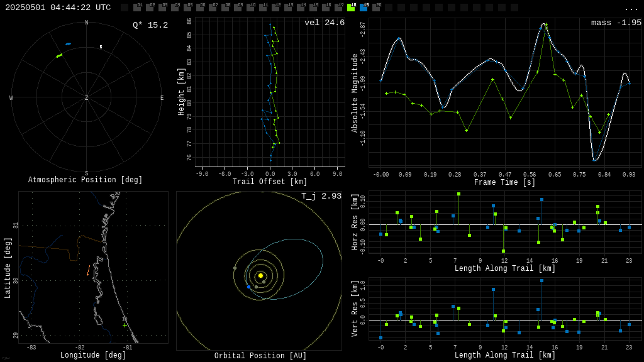
Task: Click the Trail Offset [km] axis label
Action: point(269,182)
